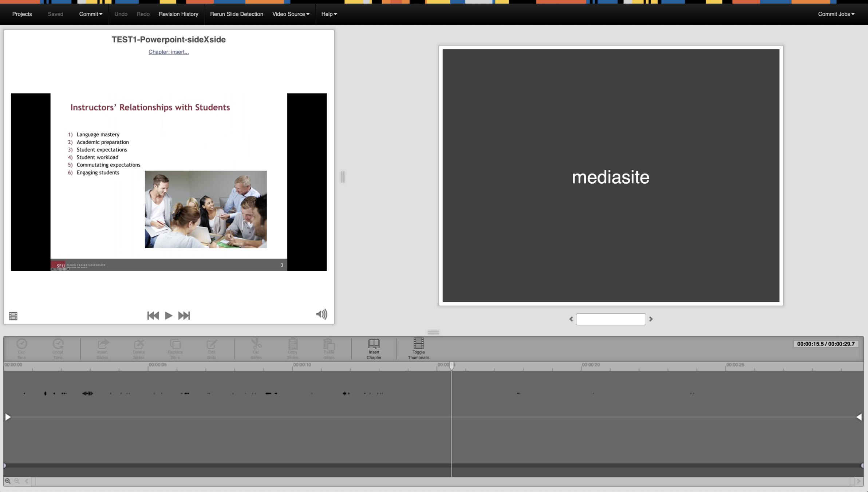The image size is (868, 492).
Task: Click the Insert Chapter book icon
Action: [x=374, y=344]
